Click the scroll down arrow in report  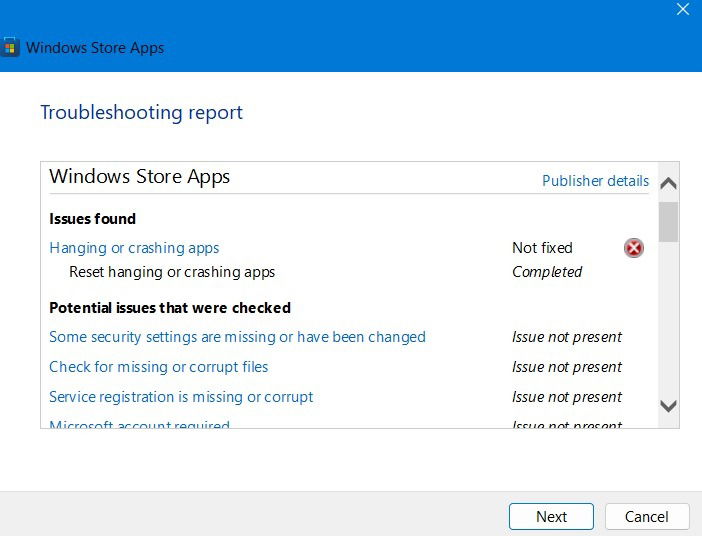tap(668, 406)
